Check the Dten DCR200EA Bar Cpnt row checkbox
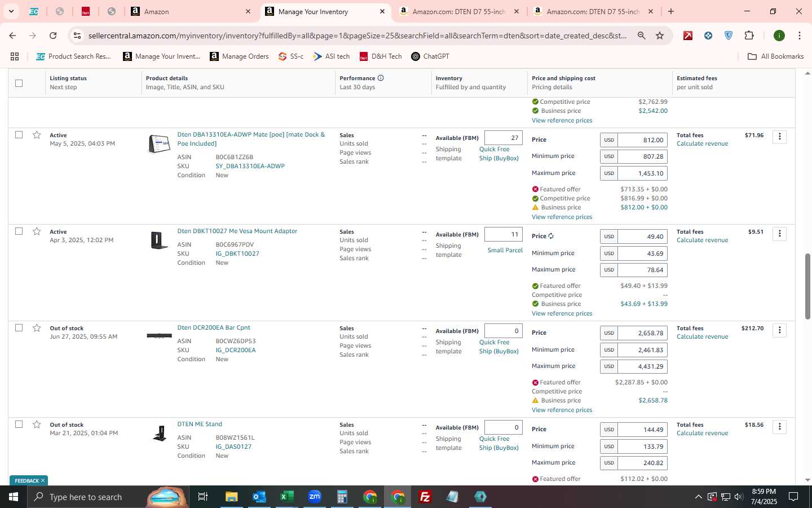 (19, 328)
